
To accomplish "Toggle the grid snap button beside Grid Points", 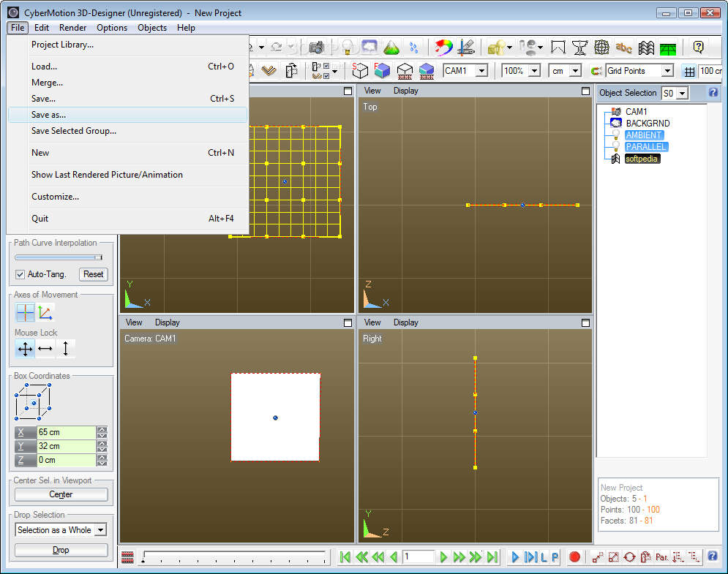I will pyautogui.click(x=689, y=71).
